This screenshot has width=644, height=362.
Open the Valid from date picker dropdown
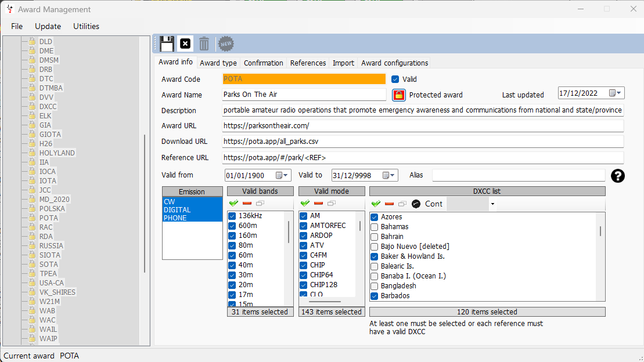tap(282, 175)
